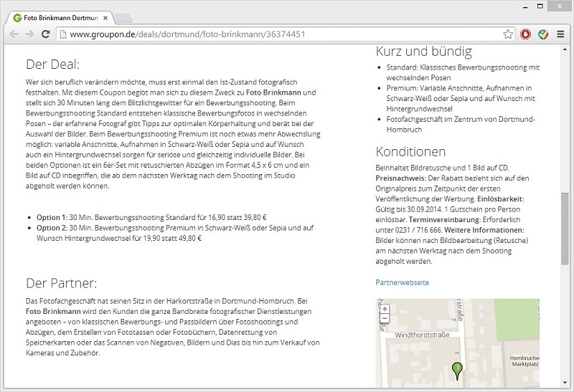Click the browser back arrow
This screenshot has height=392, width=574.
(14, 34)
